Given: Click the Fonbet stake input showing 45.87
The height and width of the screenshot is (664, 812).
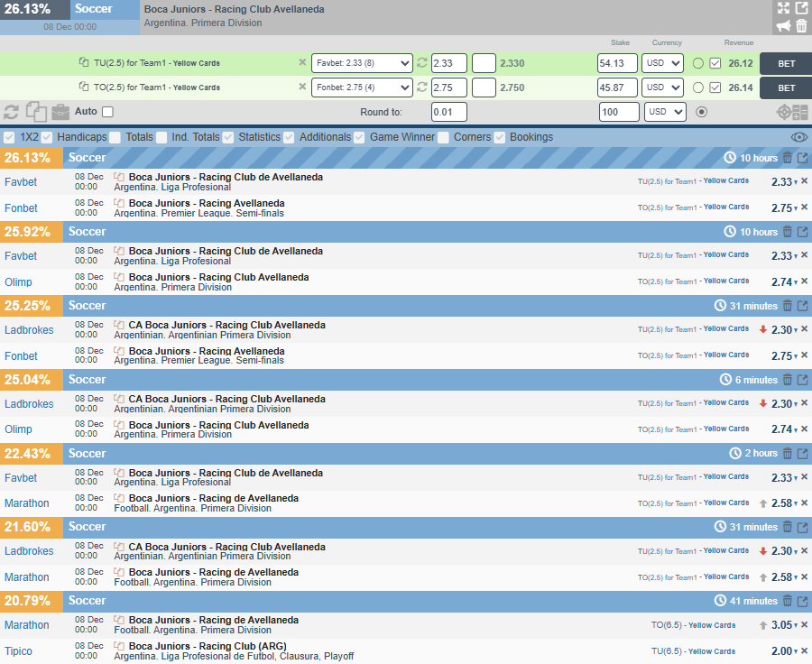Looking at the screenshot, I should click(617, 88).
